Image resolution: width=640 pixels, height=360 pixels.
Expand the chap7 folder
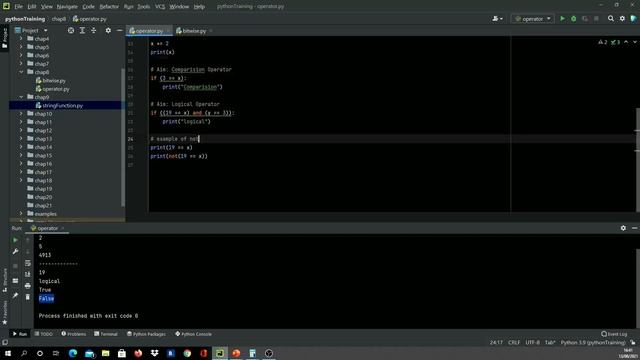click(x=21, y=64)
